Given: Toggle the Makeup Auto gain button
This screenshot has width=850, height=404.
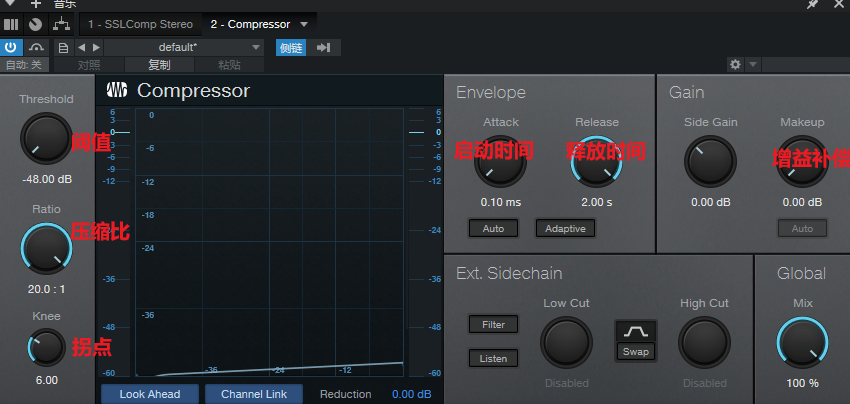Looking at the screenshot, I should tap(802, 228).
